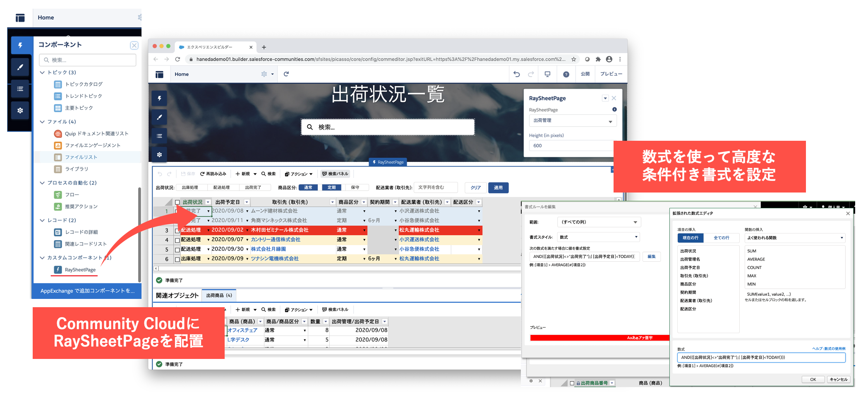Click 編集 button in format rule dialog
Viewport: 868px width, 414px height.
[x=651, y=257]
